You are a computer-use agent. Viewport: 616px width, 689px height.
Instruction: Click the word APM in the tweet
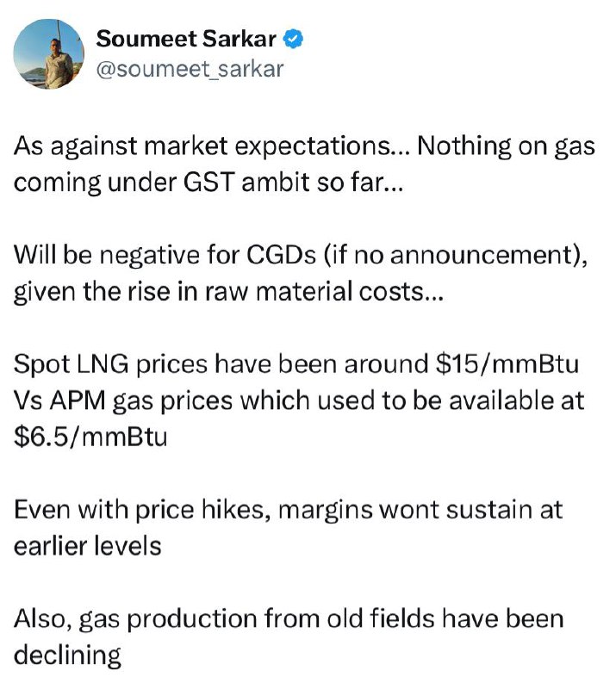point(78,400)
